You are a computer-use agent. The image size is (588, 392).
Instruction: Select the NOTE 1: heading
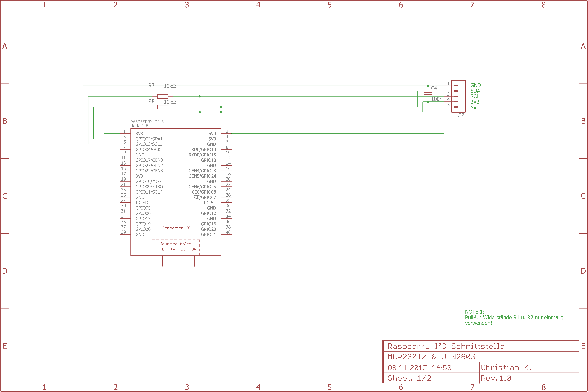tap(475, 312)
